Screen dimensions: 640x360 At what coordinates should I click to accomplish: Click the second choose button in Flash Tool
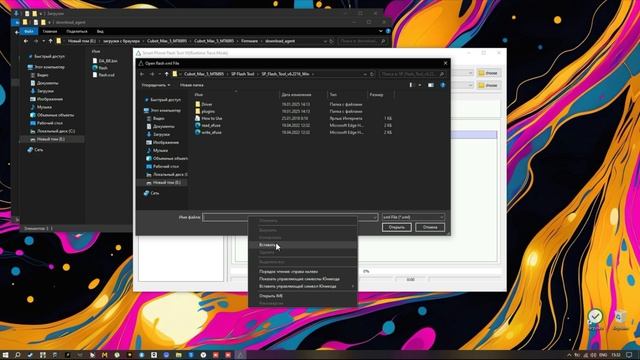488,85
